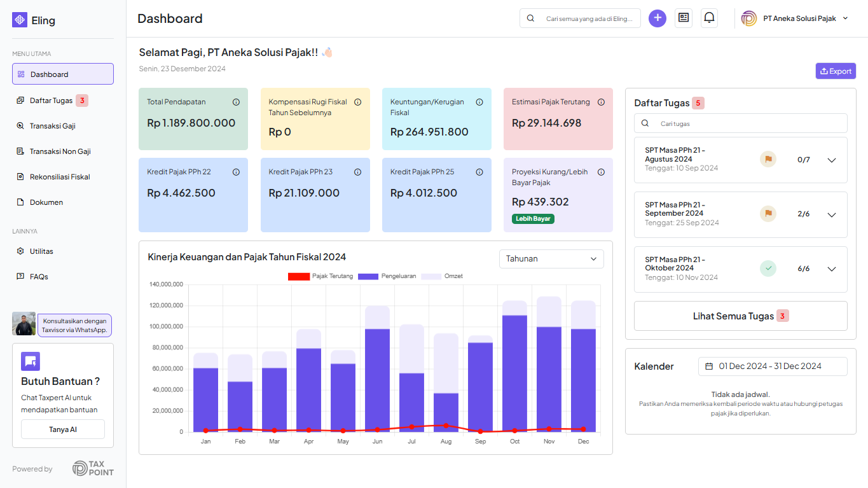
Task: Click the Cari tugas search field
Action: click(x=741, y=123)
